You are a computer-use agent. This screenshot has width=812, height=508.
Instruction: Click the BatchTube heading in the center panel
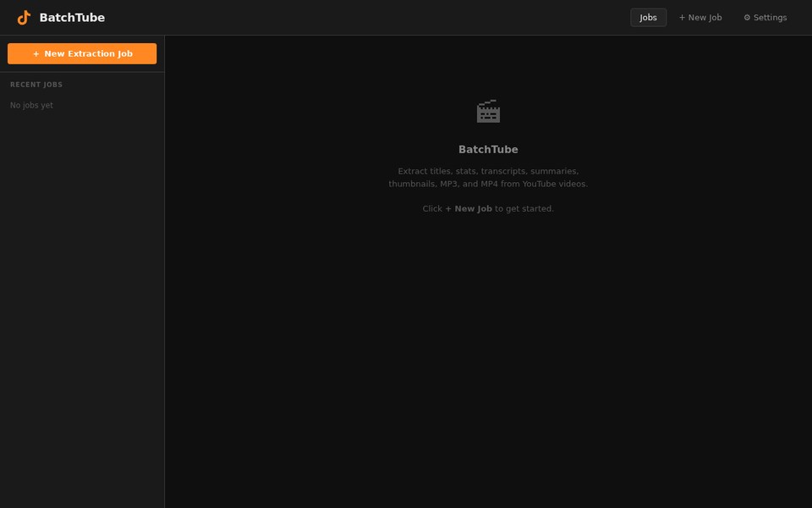coord(488,149)
